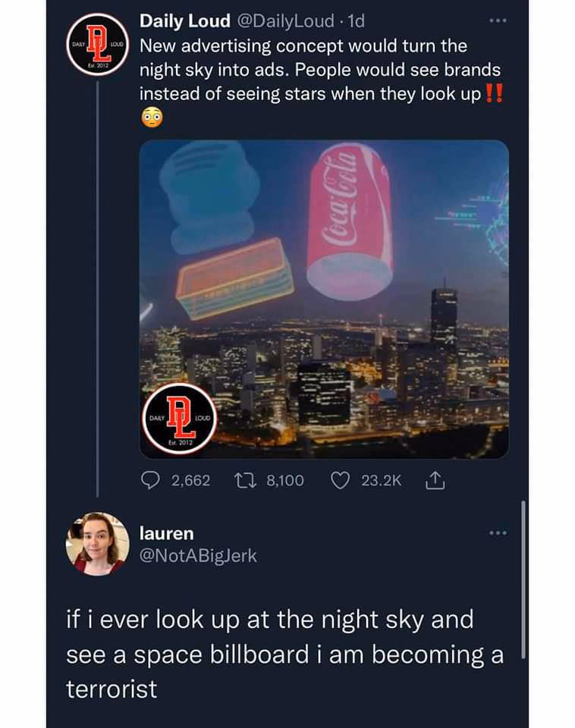Open the reply icon on Daily Loud tweet
The image size is (575, 728).
click(x=150, y=481)
